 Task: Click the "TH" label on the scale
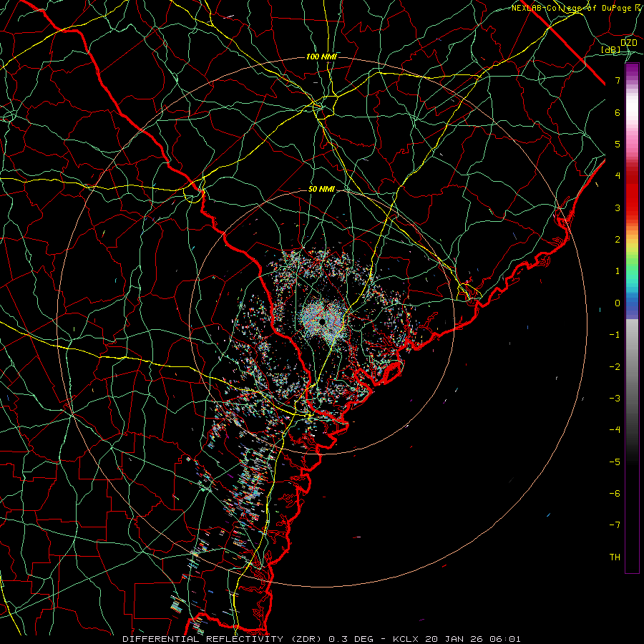615,557
